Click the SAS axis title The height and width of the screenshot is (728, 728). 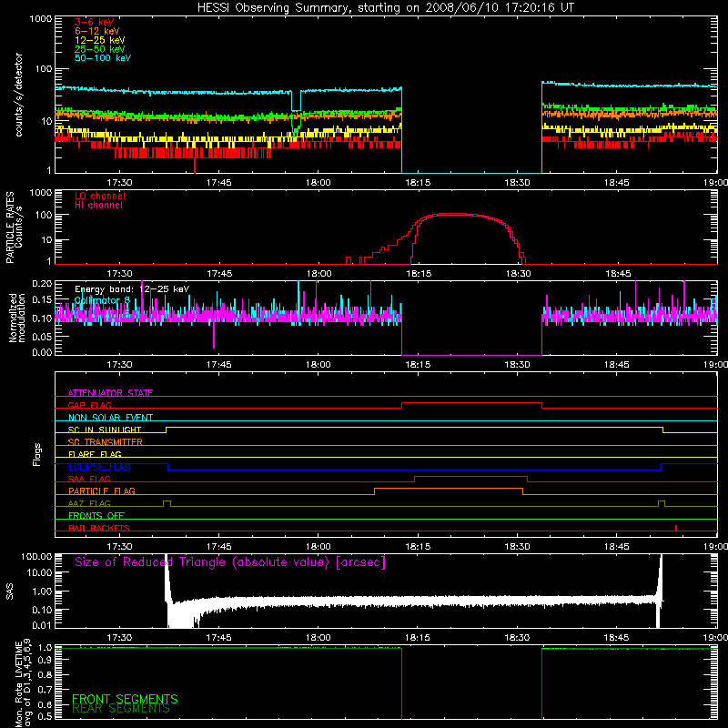click(10, 591)
